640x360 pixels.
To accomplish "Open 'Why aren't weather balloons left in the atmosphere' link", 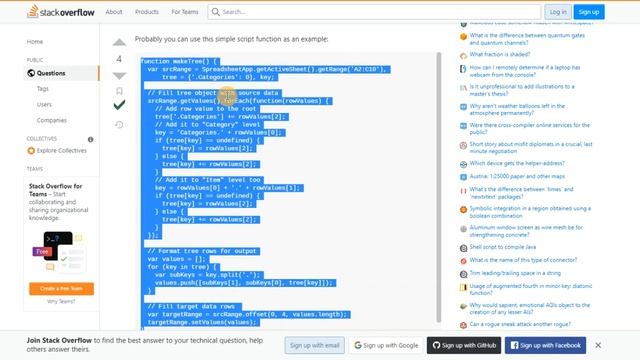I will 517,109.
